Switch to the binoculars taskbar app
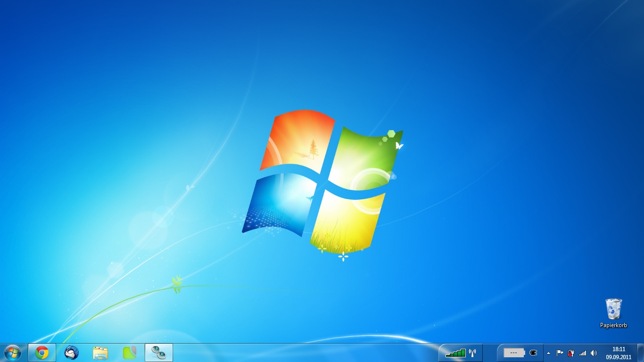Screen dimensions: 644x362 [x=159, y=353]
